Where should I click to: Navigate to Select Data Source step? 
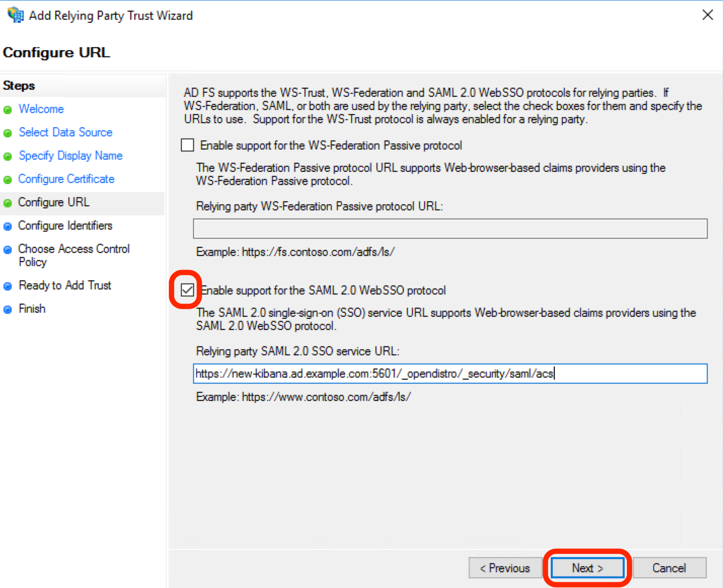[65, 132]
